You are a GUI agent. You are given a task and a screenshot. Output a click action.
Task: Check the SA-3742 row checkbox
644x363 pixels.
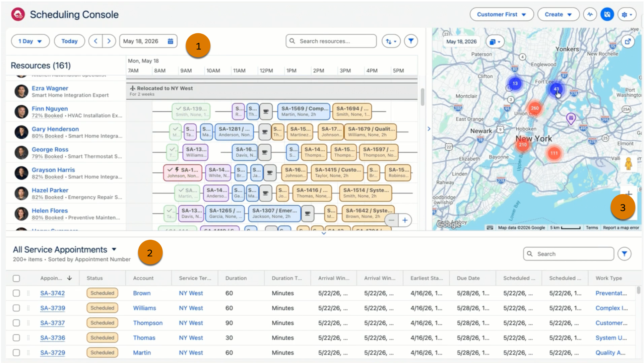(16, 293)
